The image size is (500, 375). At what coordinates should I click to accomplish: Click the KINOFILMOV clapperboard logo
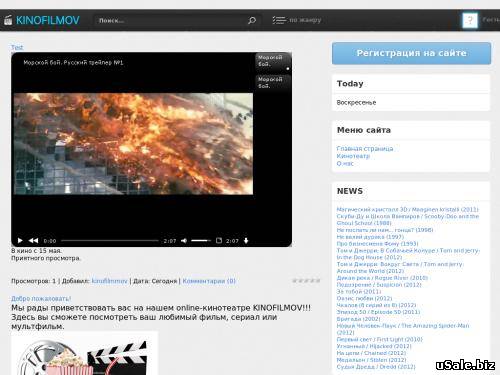point(8,20)
